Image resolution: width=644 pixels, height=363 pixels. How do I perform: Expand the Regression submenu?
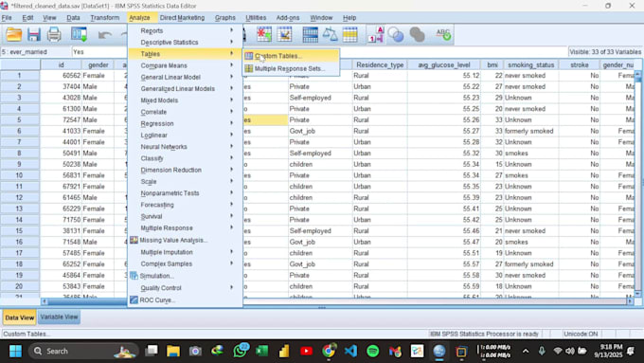pos(185,124)
